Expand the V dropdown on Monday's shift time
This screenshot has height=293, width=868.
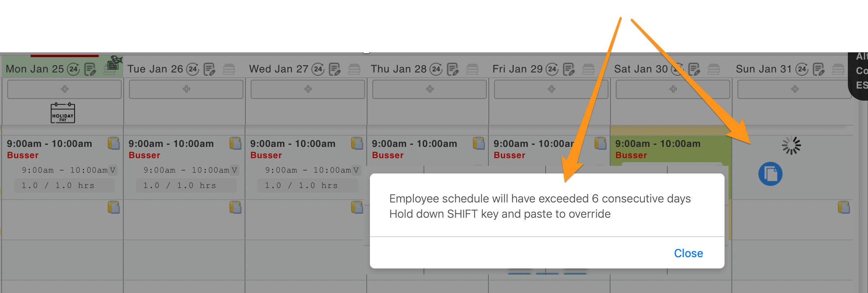pos(112,170)
